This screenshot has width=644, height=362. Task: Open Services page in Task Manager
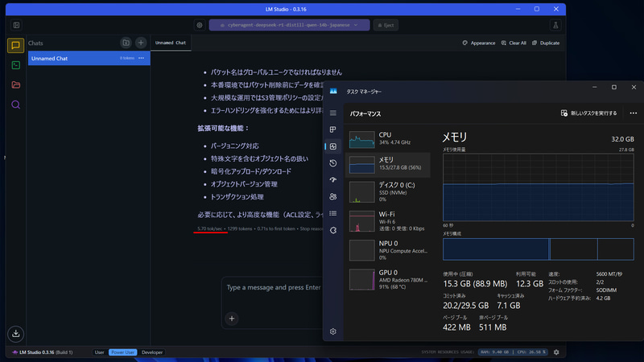[333, 230]
